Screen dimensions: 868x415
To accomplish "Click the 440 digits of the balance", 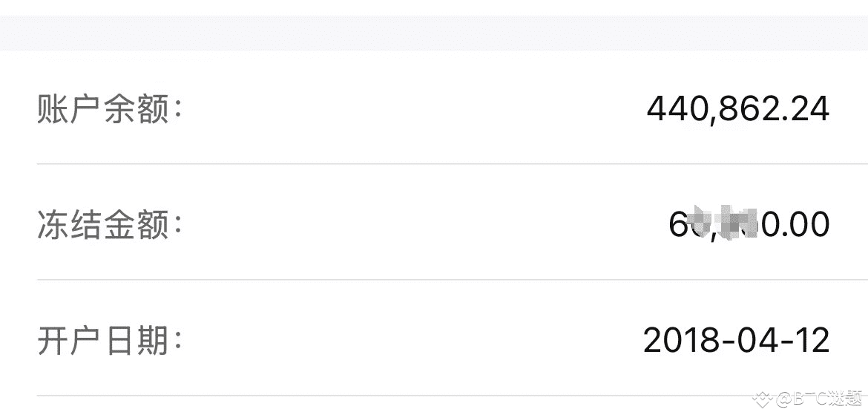I will point(676,108).
